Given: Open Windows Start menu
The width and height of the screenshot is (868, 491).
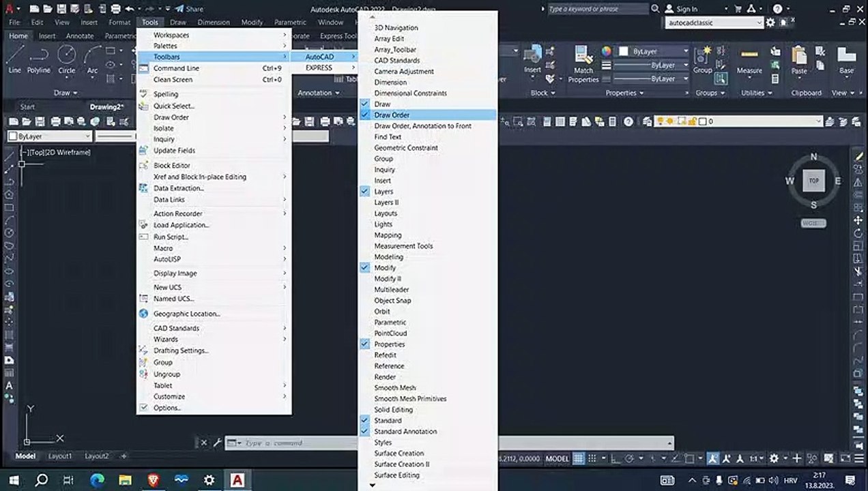Looking at the screenshot, I should (x=14, y=480).
